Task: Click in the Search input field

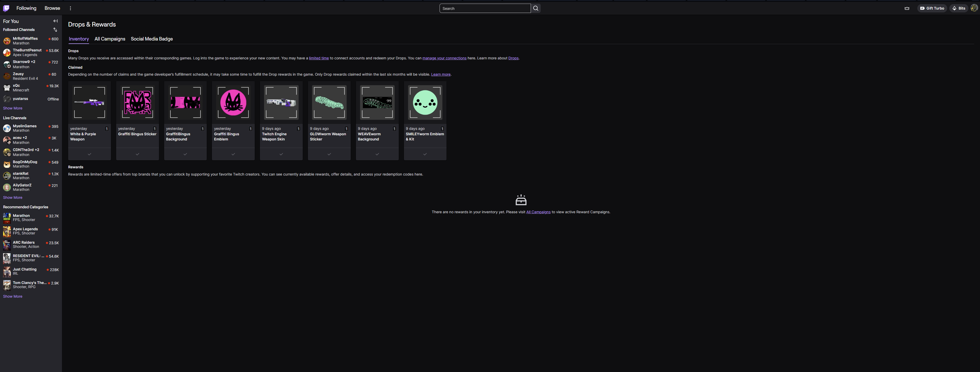Action: [x=484, y=8]
